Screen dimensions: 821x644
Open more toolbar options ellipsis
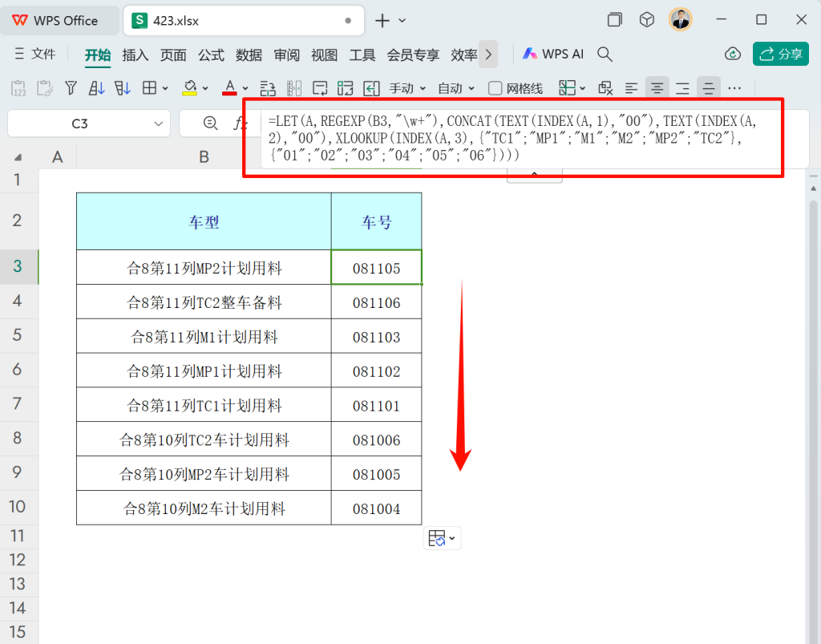(734, 88)
